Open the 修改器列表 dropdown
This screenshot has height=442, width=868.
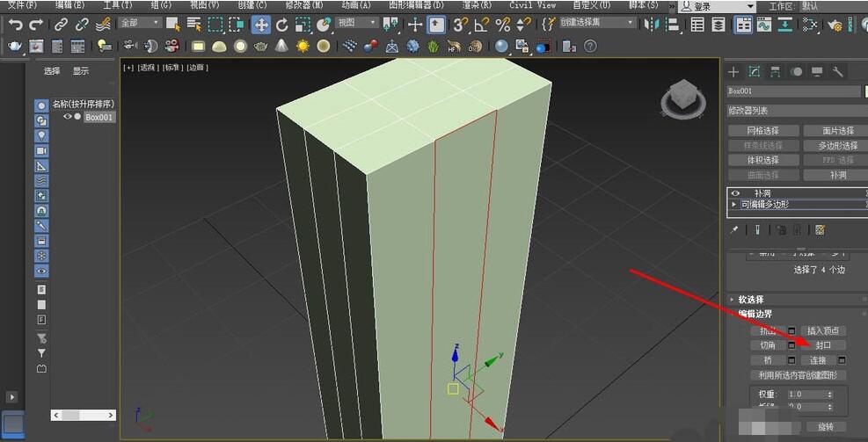click(797, 111)
